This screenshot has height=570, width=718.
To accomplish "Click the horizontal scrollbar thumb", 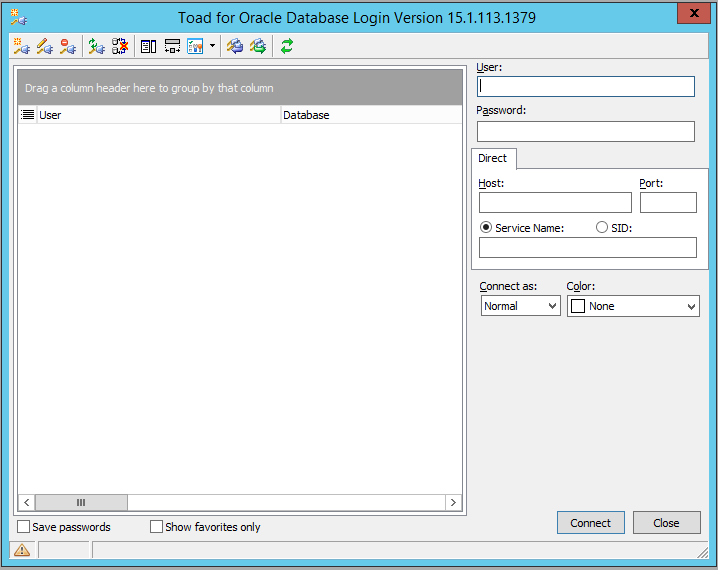I will click(x=82, y=502).
